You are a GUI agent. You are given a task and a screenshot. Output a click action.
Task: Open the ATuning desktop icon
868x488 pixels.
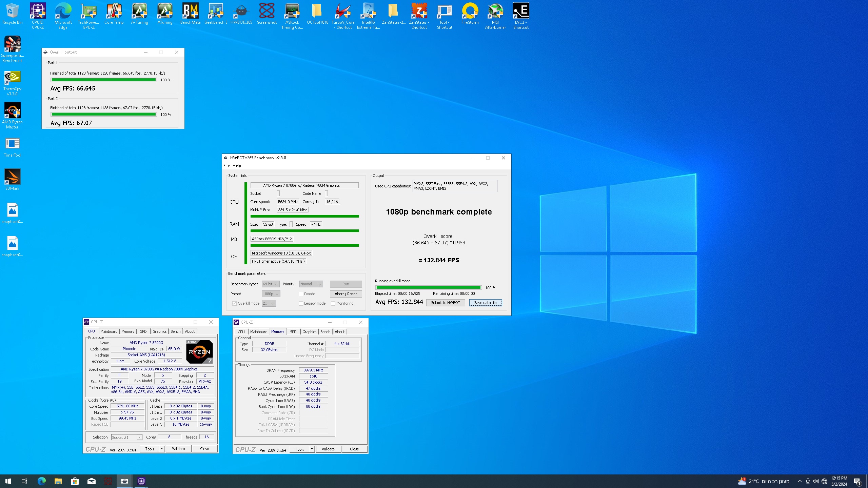click(165, 14)
